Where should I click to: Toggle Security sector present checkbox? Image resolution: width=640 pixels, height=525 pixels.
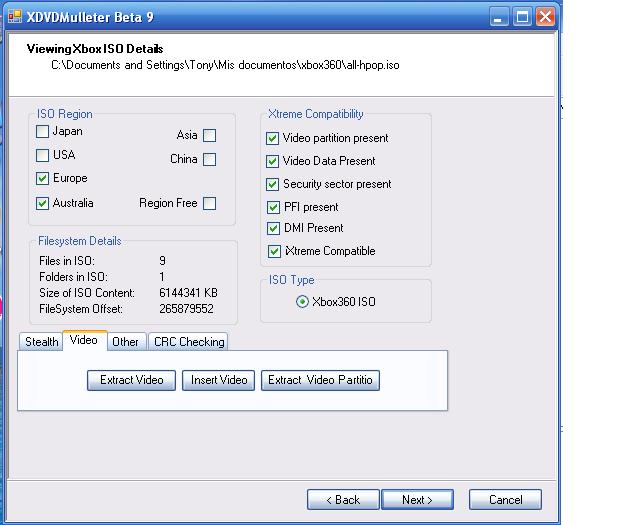click(x=272, y=184)
